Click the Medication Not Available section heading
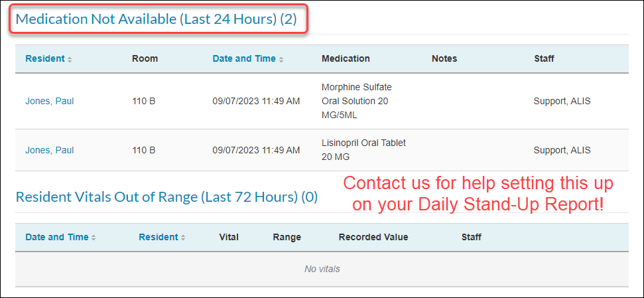This screenshot has width=644, height=298. [156, 19]
